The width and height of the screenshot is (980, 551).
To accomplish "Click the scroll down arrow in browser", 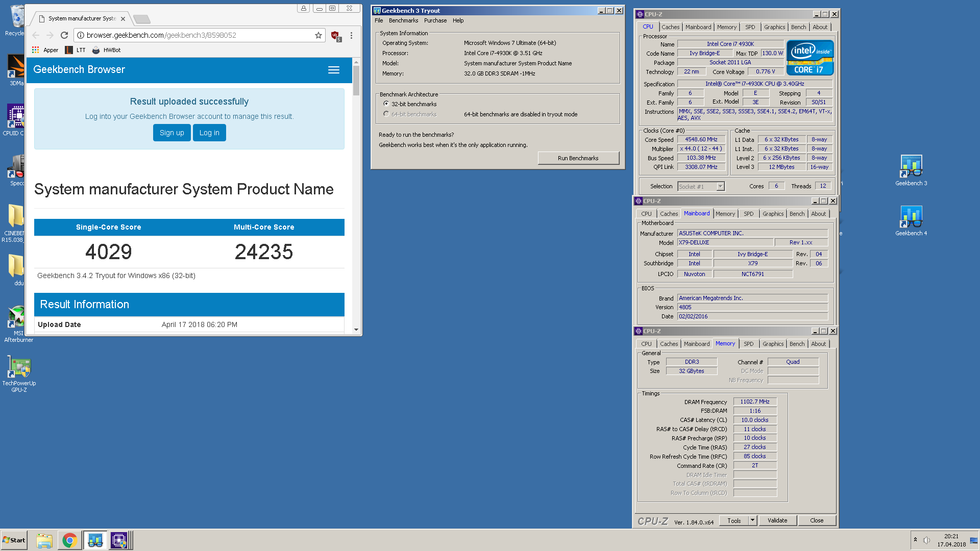I will click(356, 330).
